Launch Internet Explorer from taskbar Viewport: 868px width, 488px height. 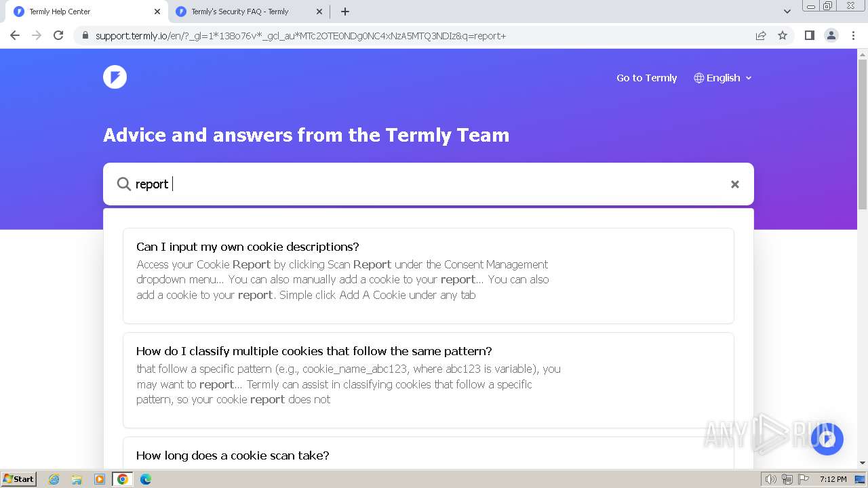click(x=54, y=479)
